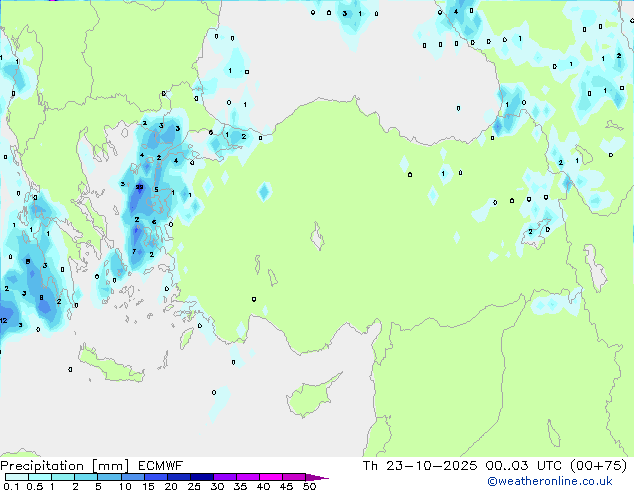
Task: Click the "Precipitation" title word
Action: click(42, 466)
